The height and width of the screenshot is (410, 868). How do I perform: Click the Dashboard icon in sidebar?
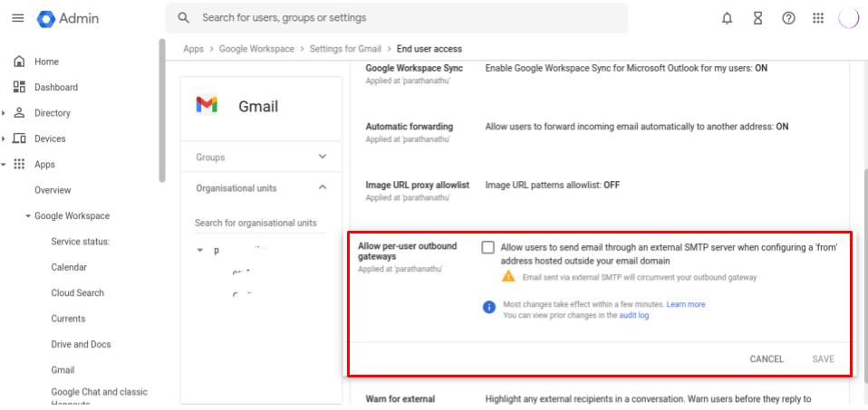click(x=19, y=87)
